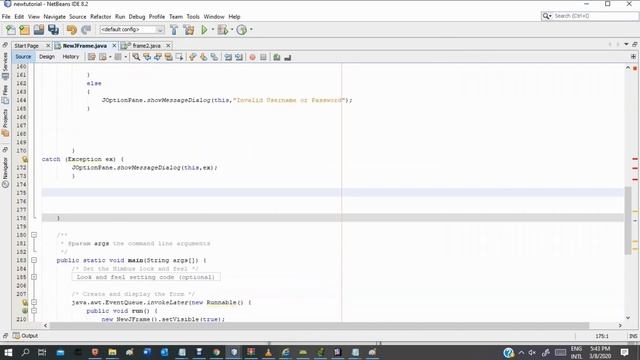Switch to the NewJFrame.java tab
Image resolution: width=640 pixels, height=360 pixels.
coord(84,46)
